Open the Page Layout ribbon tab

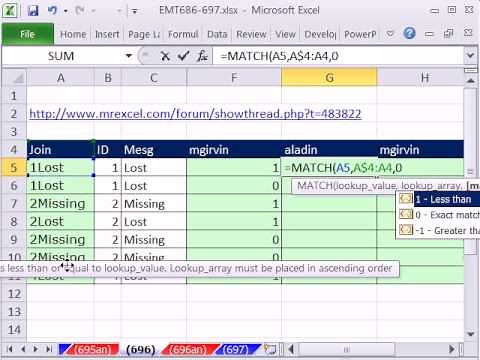tap(144, 34)
